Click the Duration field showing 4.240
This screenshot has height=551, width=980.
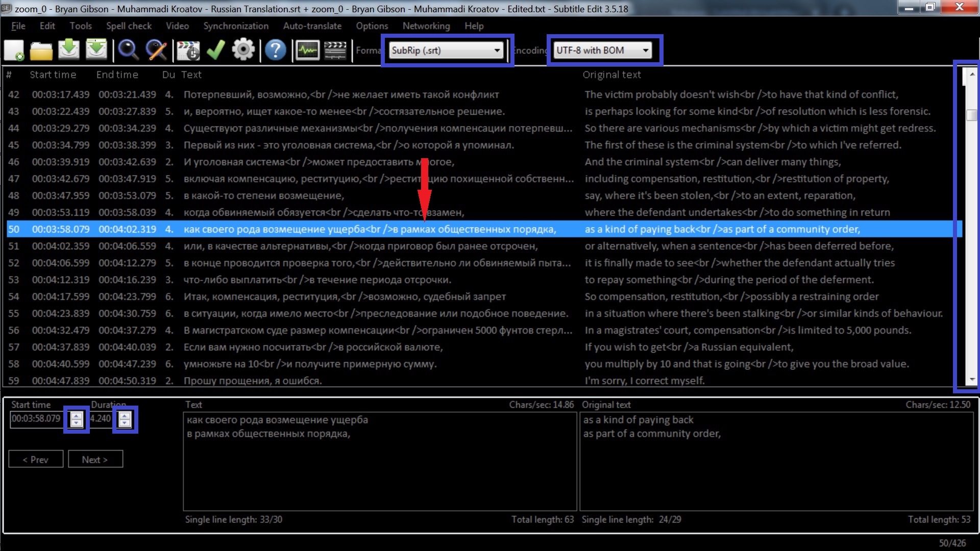point(101,419)
